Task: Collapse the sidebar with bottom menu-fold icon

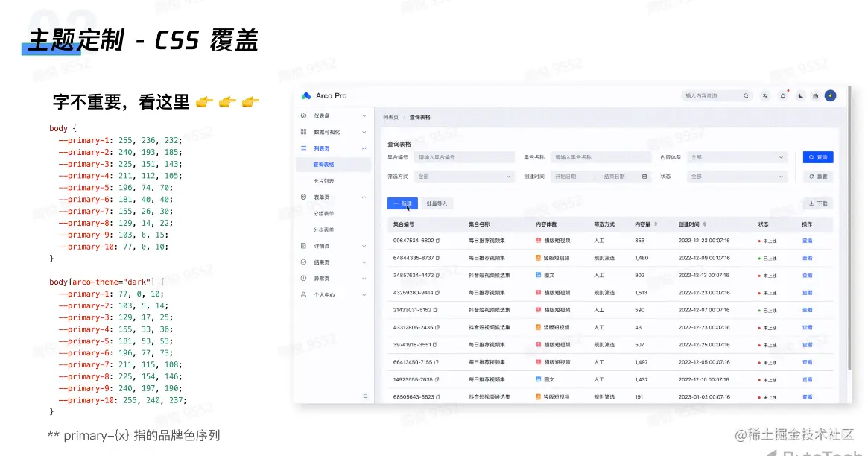Action: pos(365,396)
